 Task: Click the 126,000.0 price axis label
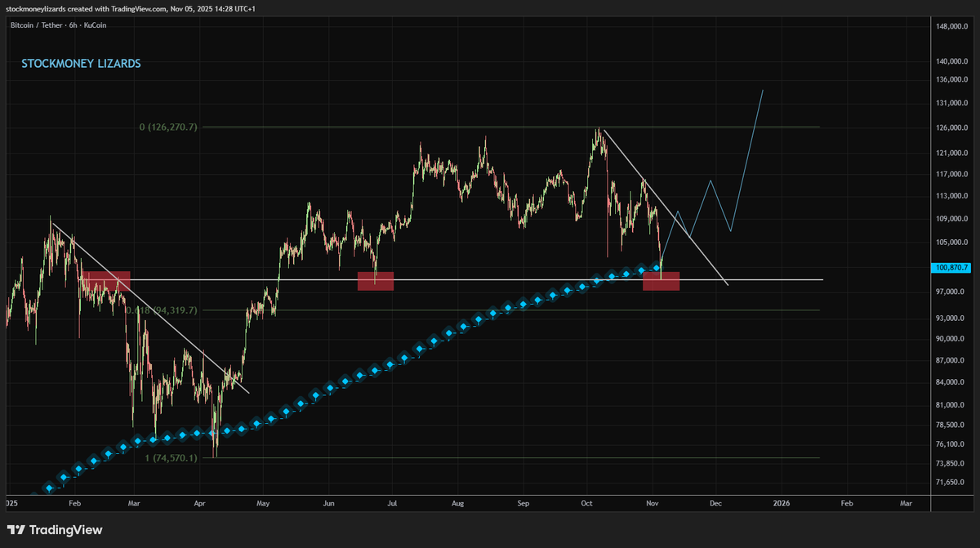click(x=953, y=128)
